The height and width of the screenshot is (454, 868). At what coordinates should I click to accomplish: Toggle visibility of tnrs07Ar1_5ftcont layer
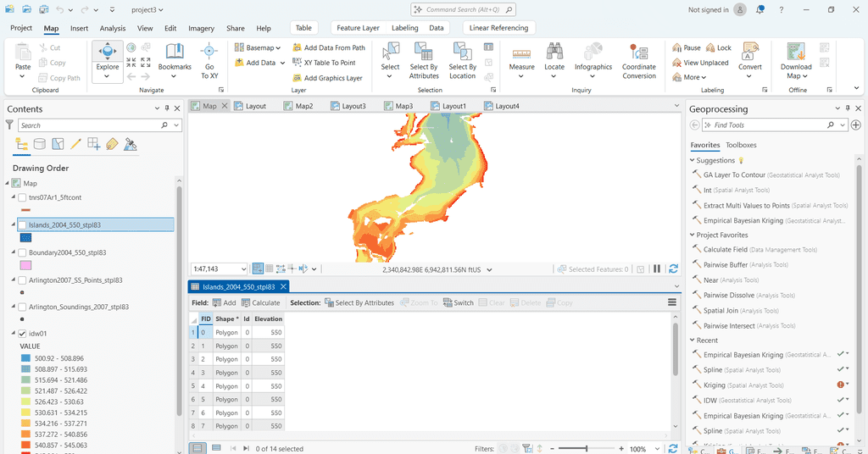pos(22,197)
